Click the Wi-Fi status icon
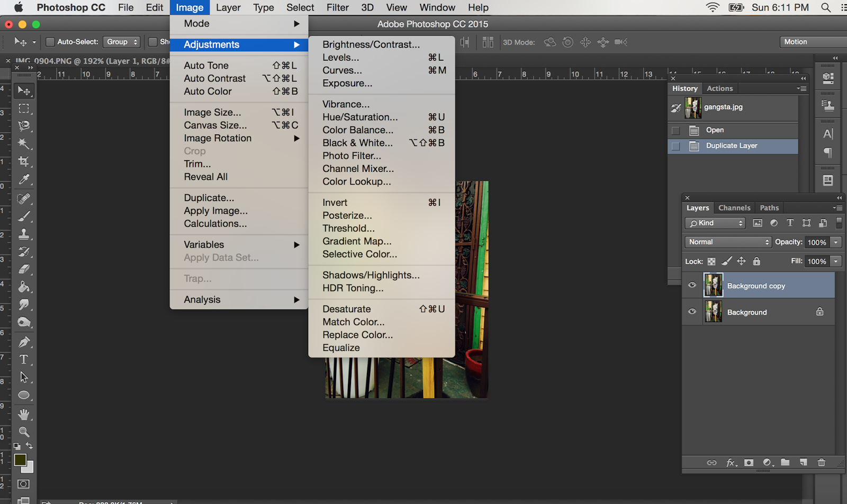Viewport: 847px width, 504px height. (713, 7)
